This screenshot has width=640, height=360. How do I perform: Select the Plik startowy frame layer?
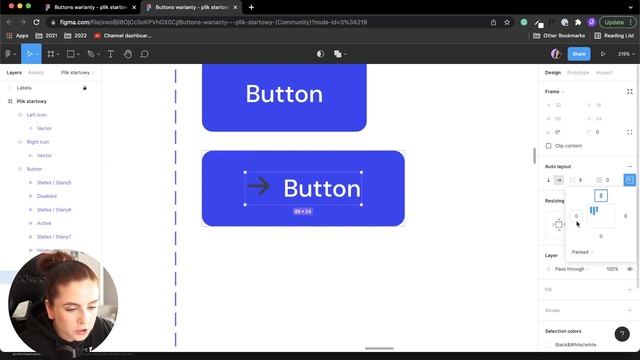click(x=31, y=101)
